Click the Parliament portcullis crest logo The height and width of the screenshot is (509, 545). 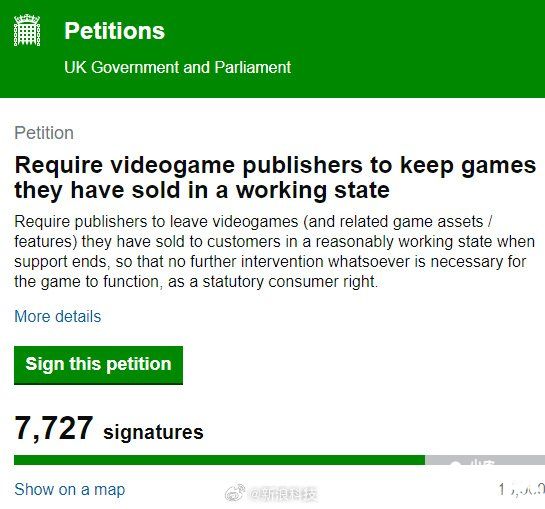[x=27, y=30]
